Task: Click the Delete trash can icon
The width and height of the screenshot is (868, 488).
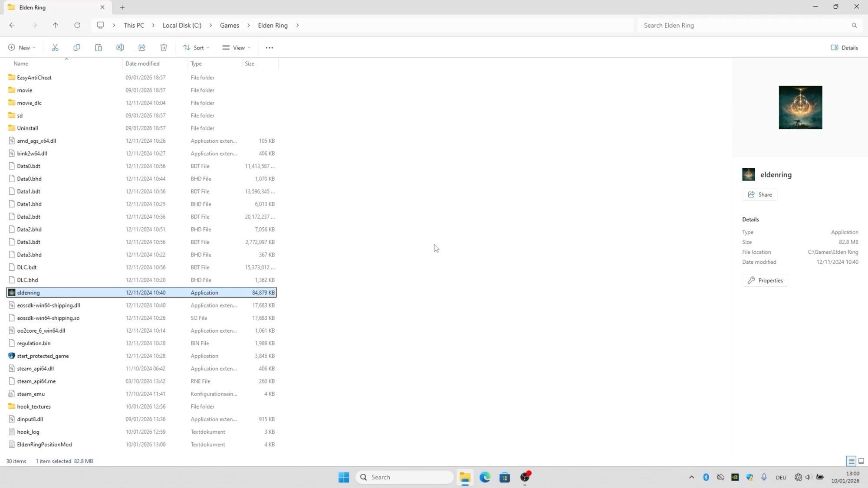Action: click(x=164, y=48)
